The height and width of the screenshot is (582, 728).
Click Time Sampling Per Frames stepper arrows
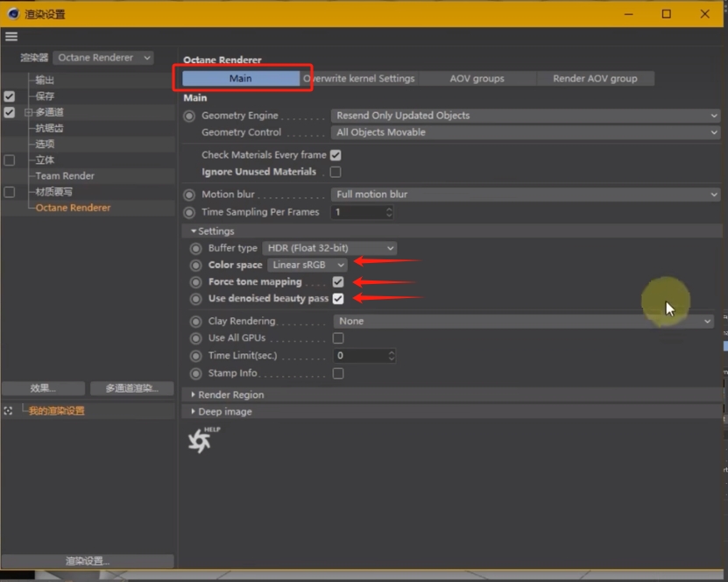[x=389, y=212]
